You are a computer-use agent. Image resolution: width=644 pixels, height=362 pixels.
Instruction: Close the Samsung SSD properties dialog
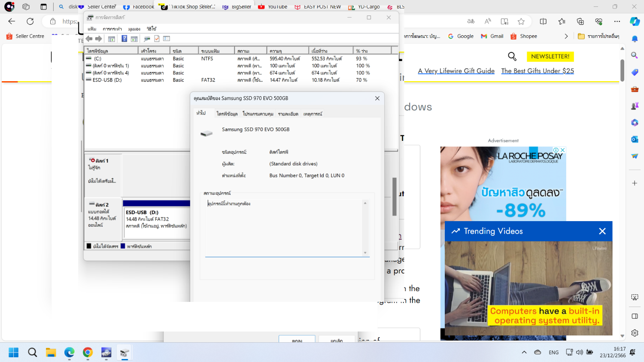[x=377, y=98]
